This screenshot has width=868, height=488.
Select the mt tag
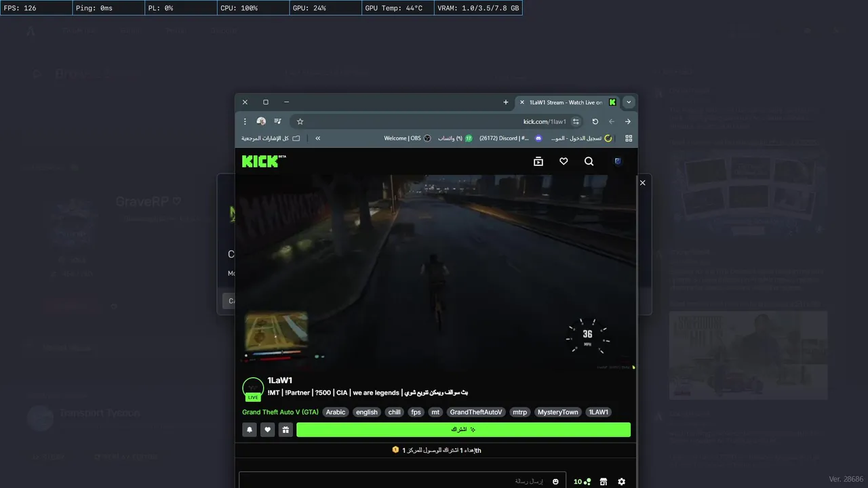(x=435, y=412)
